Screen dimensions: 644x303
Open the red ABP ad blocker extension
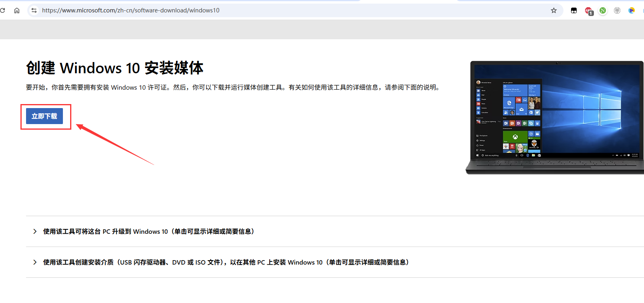pyautogui.click(x=588, y=11)
